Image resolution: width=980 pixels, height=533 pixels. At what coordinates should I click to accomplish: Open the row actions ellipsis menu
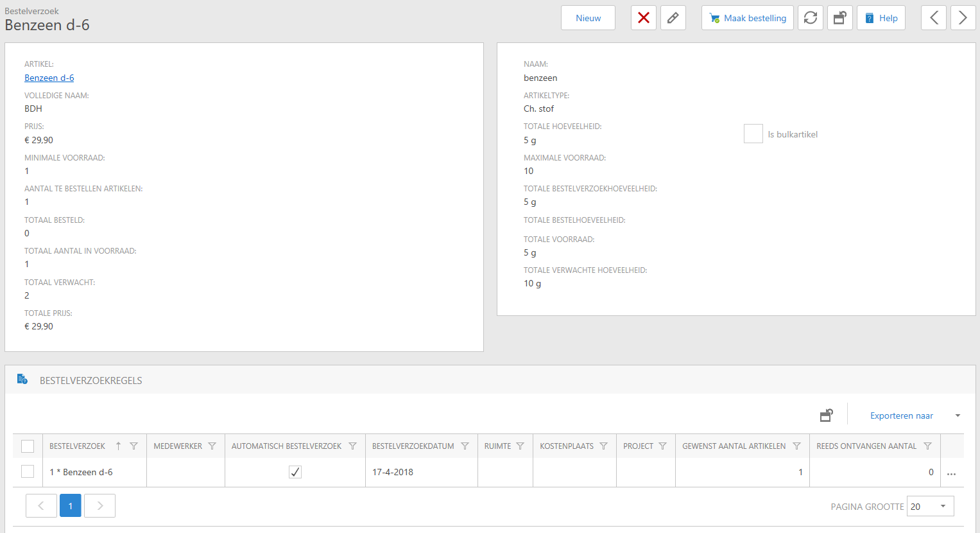click(x=951, y=473)
